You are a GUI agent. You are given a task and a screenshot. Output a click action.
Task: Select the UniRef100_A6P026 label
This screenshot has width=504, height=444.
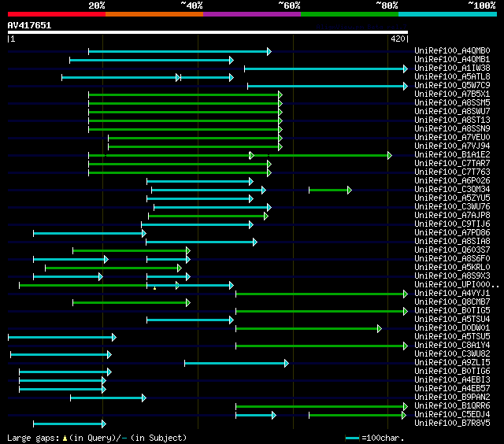tap(452, 181)
